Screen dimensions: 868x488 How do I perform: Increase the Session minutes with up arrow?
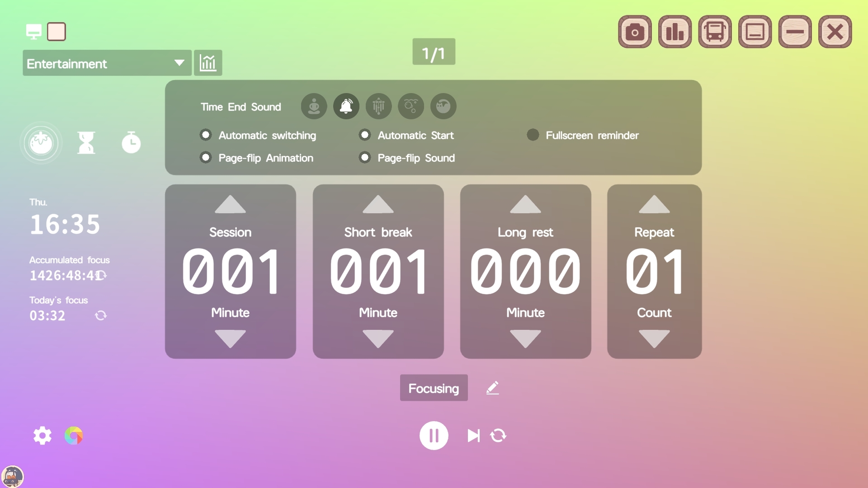coord(230,205)
